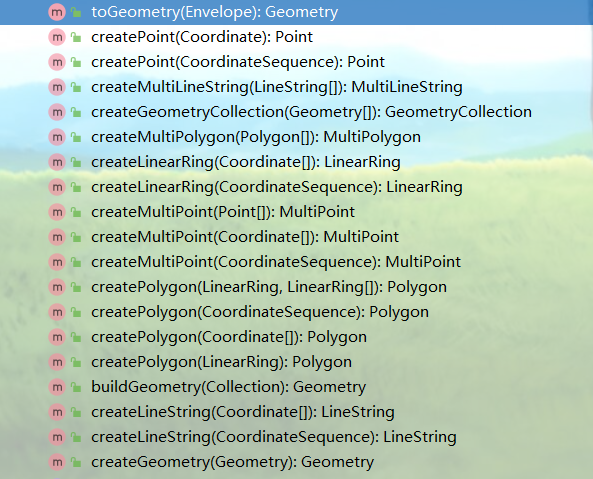The height and width of the screenshot is (479, 593).
Task: Click method icon beside createGeometry(Geometry)
Action: 57,462
